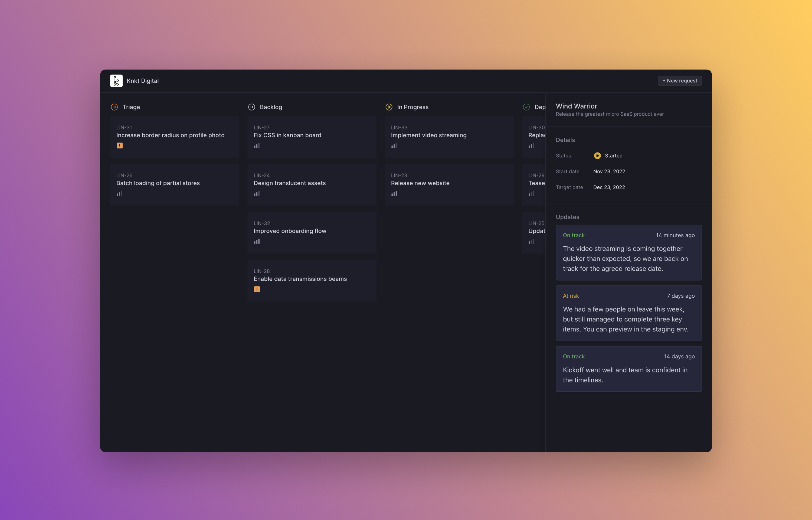Click the yellow Started status icon

(597, 156)
